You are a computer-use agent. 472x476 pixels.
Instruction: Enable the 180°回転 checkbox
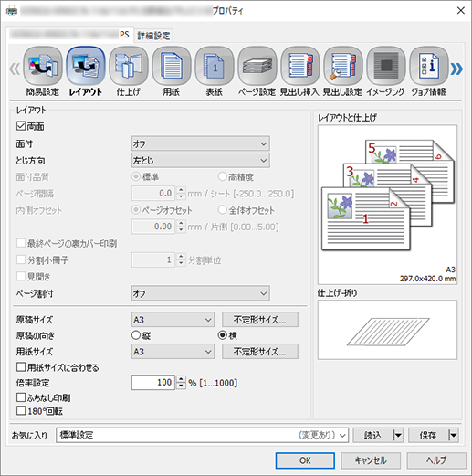21,410
